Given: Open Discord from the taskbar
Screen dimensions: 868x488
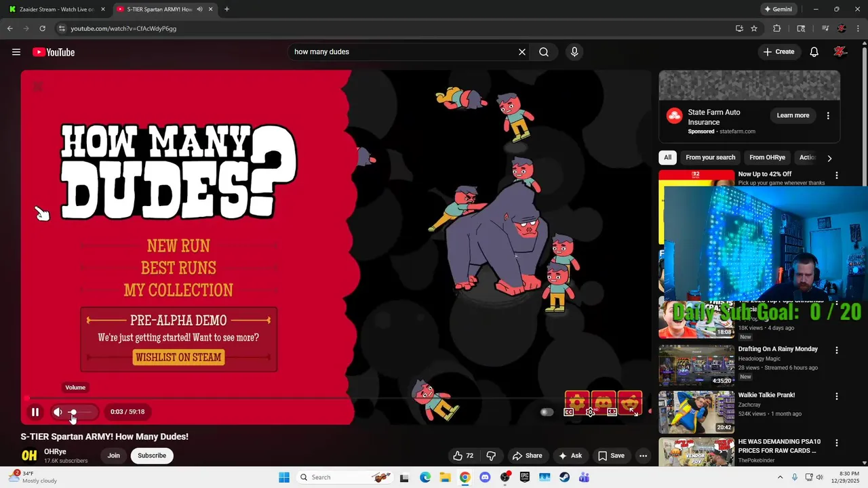Looking at the screenshot, I should (x=485, y=477).
